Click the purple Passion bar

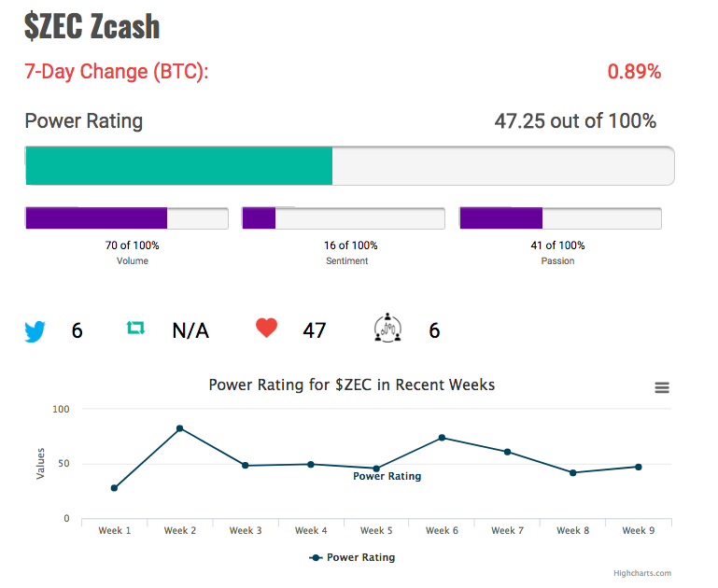pyautogui.click(x=501, y=217)
